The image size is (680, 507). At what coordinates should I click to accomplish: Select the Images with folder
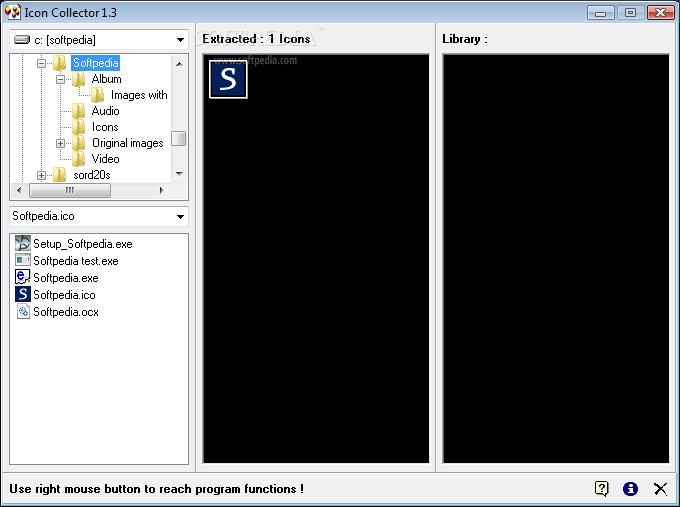click(139, 95)
